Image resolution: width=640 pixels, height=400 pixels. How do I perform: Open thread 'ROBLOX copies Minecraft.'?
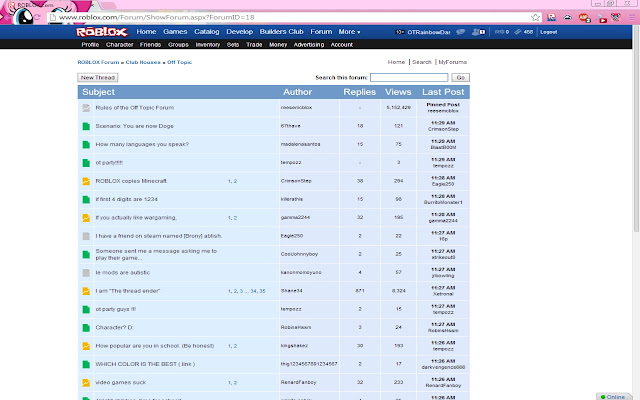(131, 181)
